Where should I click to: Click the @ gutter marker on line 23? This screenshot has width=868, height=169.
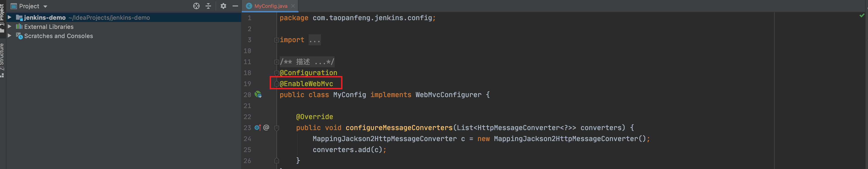pos(266,128)
